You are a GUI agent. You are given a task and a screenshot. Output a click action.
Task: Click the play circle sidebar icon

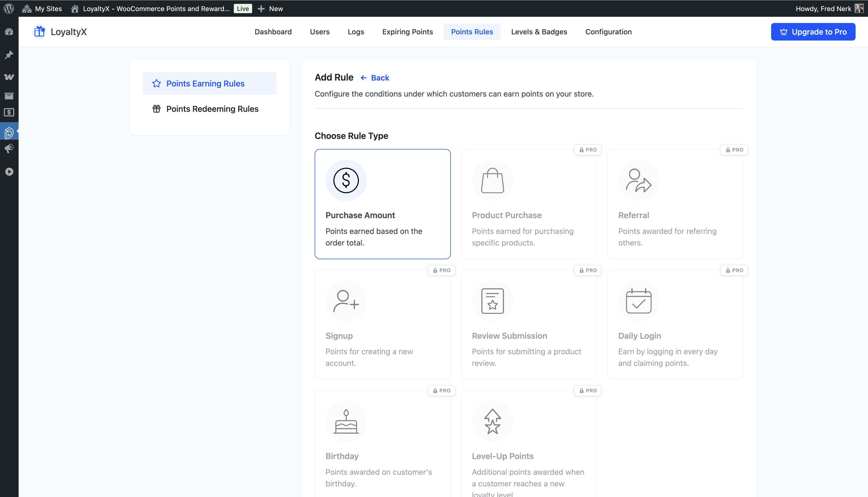coord(9,172)
